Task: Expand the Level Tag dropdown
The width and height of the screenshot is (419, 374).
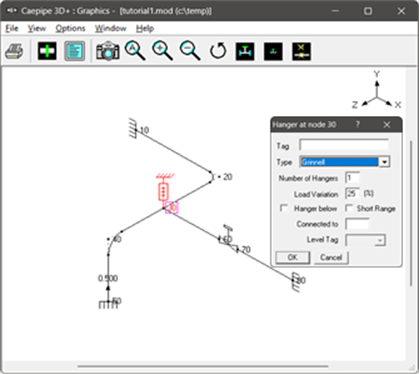Action: 366,240
